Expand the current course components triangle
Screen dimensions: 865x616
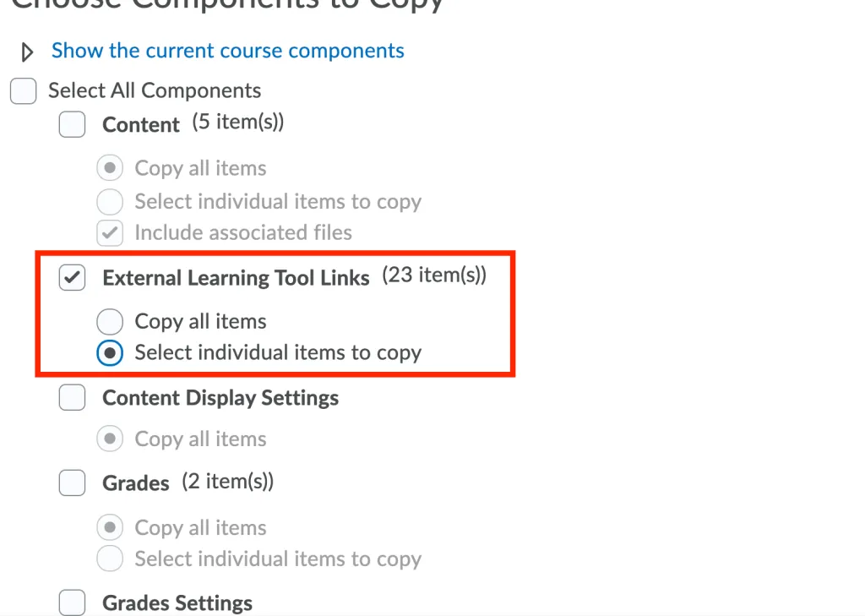[x=27, y=52]
